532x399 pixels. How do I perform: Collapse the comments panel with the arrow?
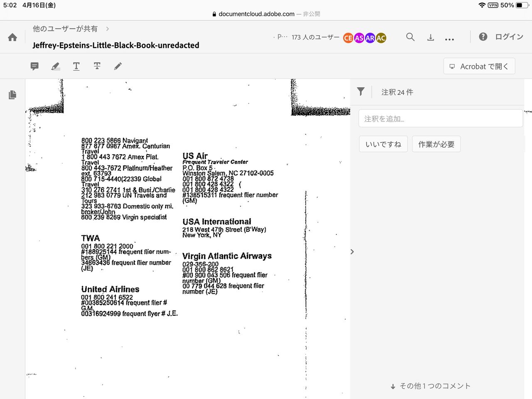coord(352,251)
